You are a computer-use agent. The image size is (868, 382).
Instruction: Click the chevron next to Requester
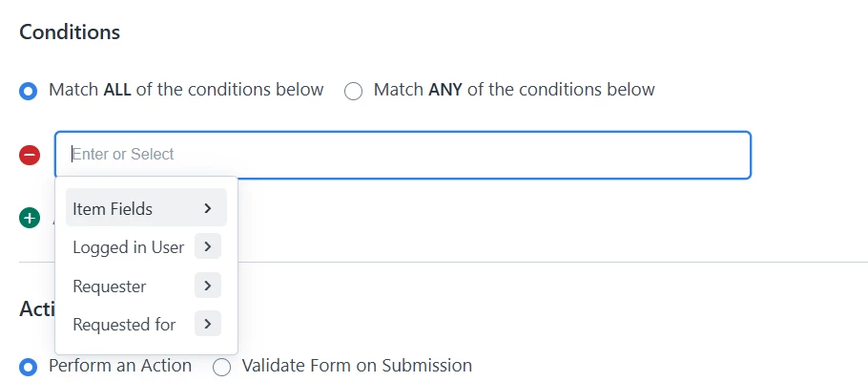[208, 286]
